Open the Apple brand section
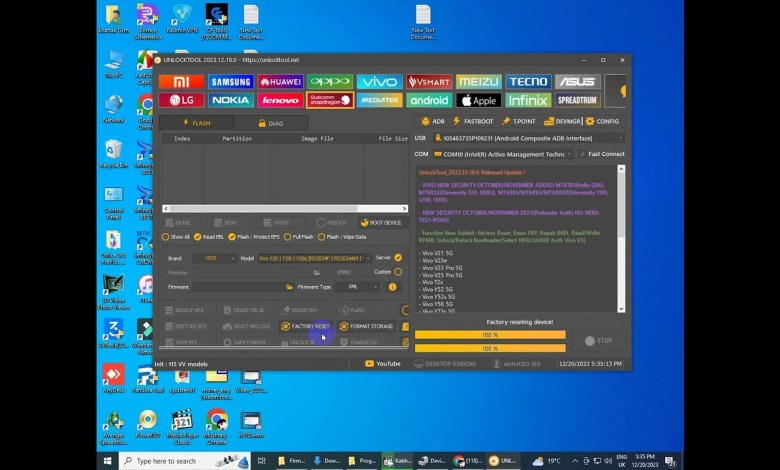The height and width of the screenshot is (470, 780). click(478, 100)
